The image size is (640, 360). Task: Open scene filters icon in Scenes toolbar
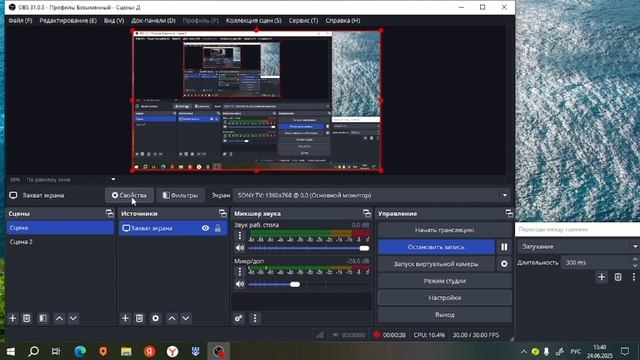43,318
